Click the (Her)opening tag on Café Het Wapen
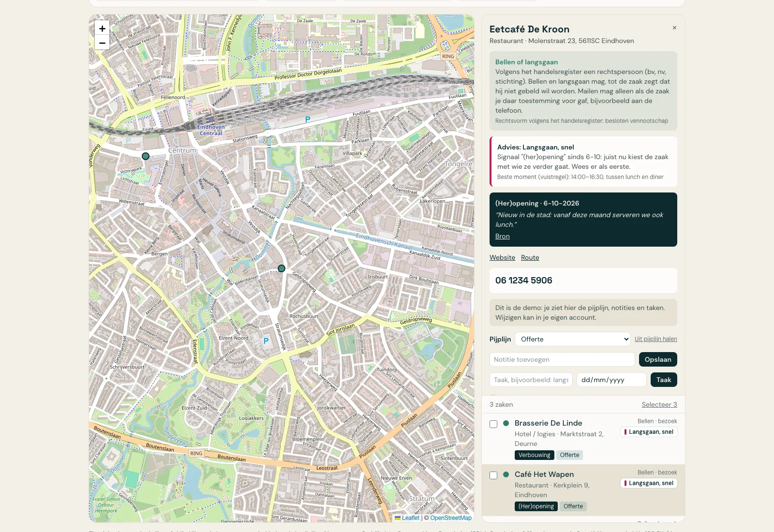774x532 pixels. pos(536,506)
